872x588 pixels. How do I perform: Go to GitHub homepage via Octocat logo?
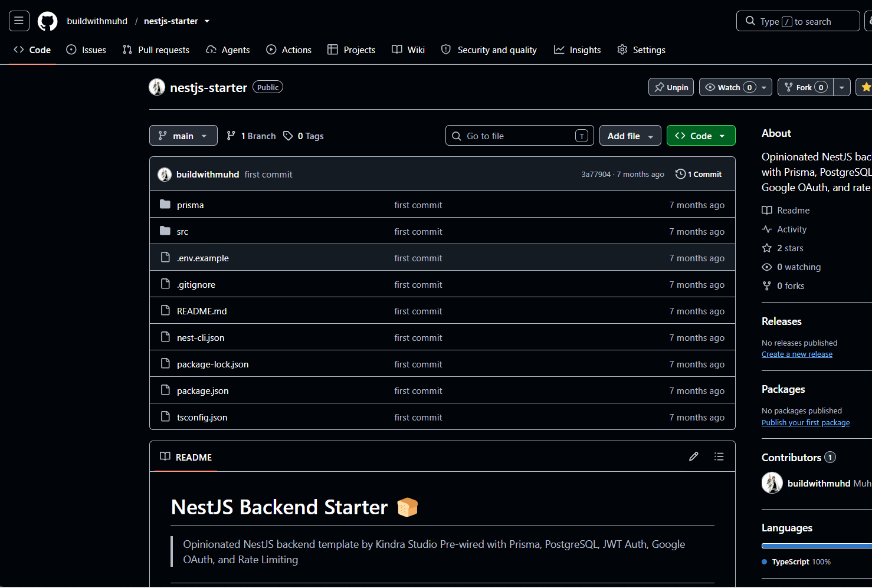point(48,21)
